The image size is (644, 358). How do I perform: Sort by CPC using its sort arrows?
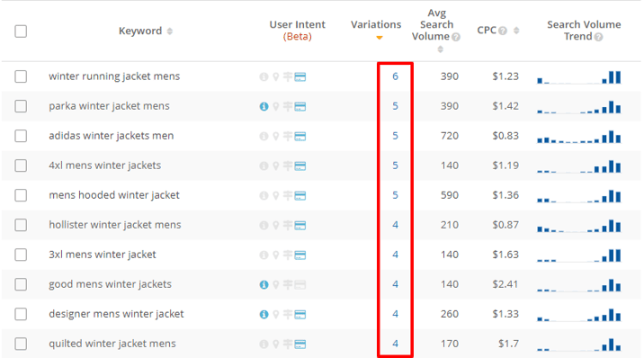[516, 31]
